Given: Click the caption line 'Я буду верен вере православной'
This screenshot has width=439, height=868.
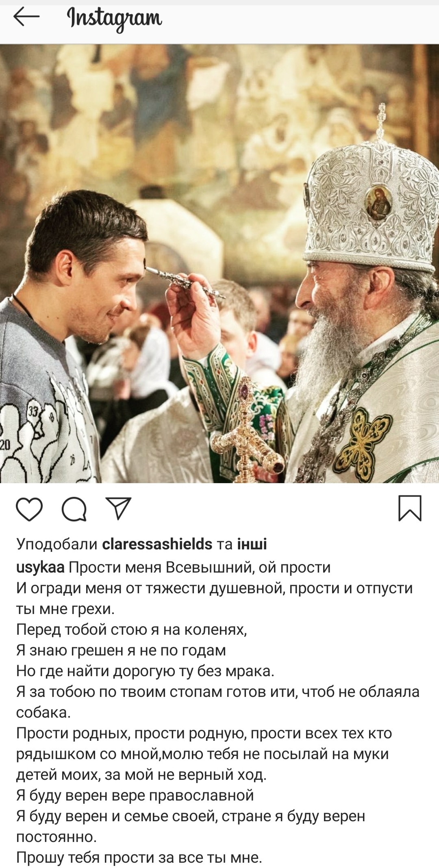Looking at the screenshot, I should [x=135, y=795].
